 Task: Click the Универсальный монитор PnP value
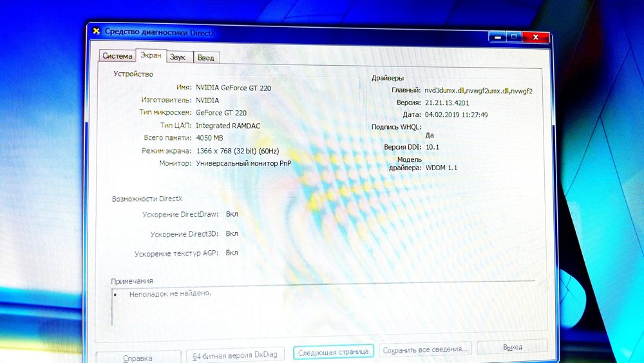click(x=243, y=163)
